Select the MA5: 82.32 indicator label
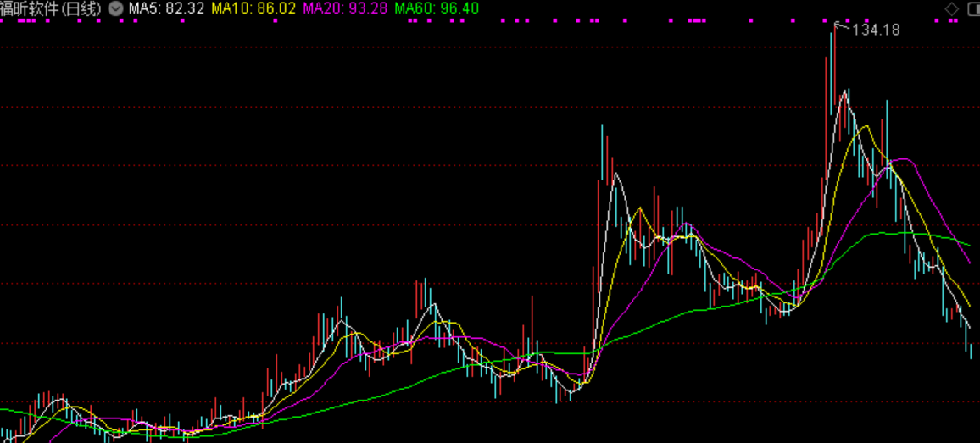980x443 pixels. (x=167, y=8)
